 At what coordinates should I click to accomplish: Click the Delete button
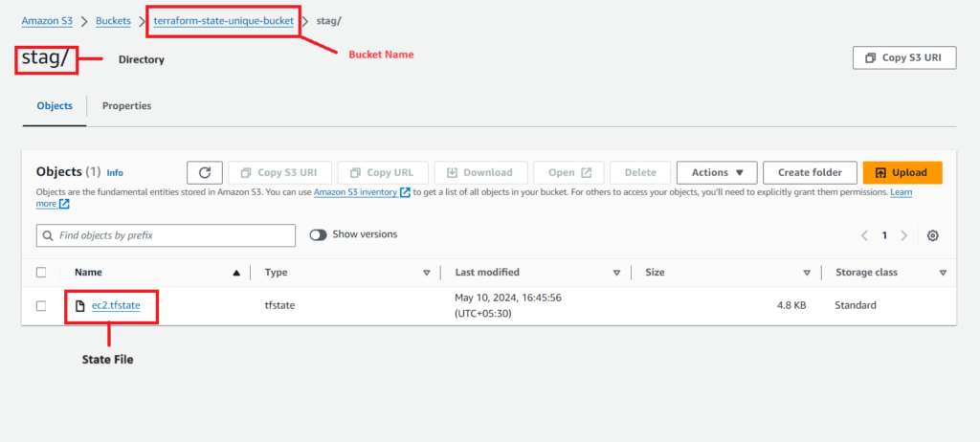tap(640, 172)
